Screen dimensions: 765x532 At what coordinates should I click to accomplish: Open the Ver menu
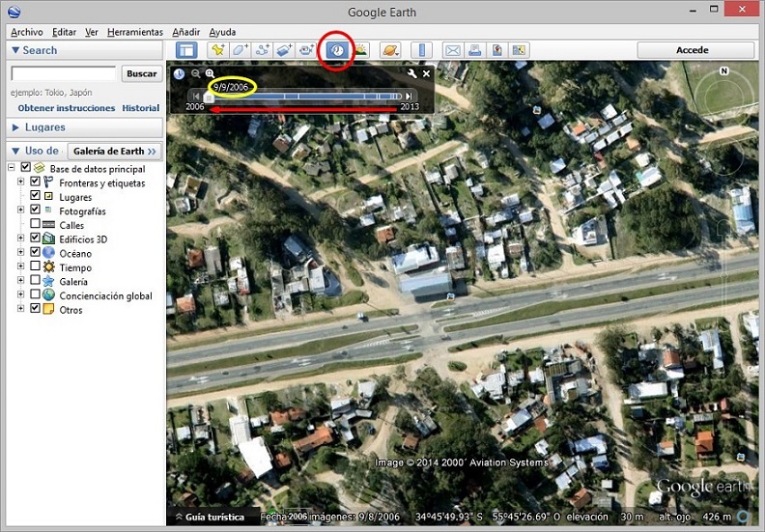click(x=91, y=32)
